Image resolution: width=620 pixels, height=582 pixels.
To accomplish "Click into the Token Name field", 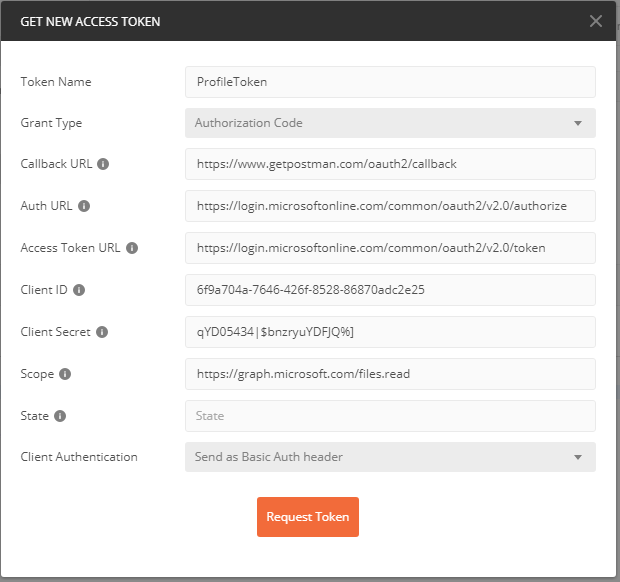I will point(390,82).
